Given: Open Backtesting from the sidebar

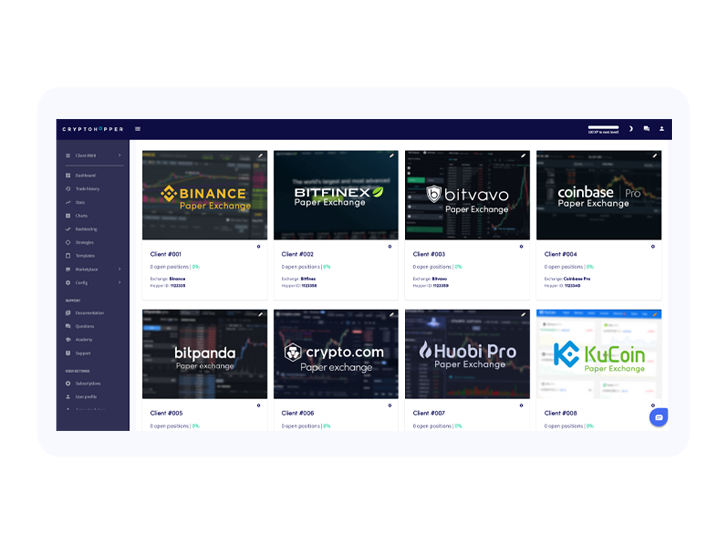Looking at the screenshot, I should (x=86, y=229).
